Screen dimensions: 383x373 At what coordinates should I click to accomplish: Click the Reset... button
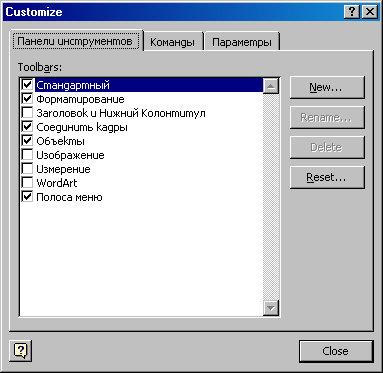[327, 177]
